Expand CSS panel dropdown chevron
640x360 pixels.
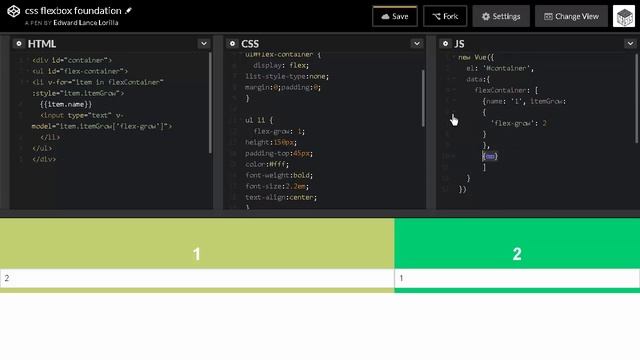tap(417, 43)
